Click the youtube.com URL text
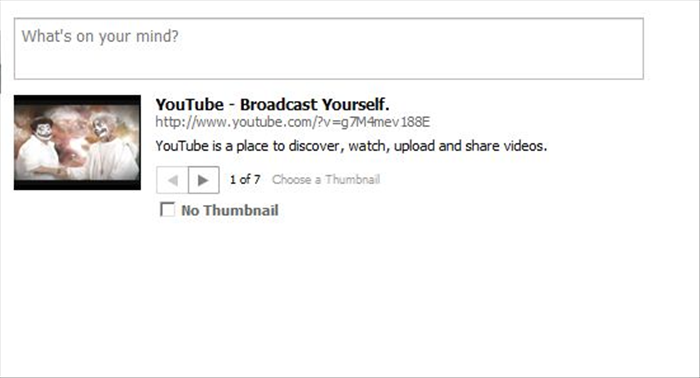Screen dimensions: 700x378 tap(292, 122)
